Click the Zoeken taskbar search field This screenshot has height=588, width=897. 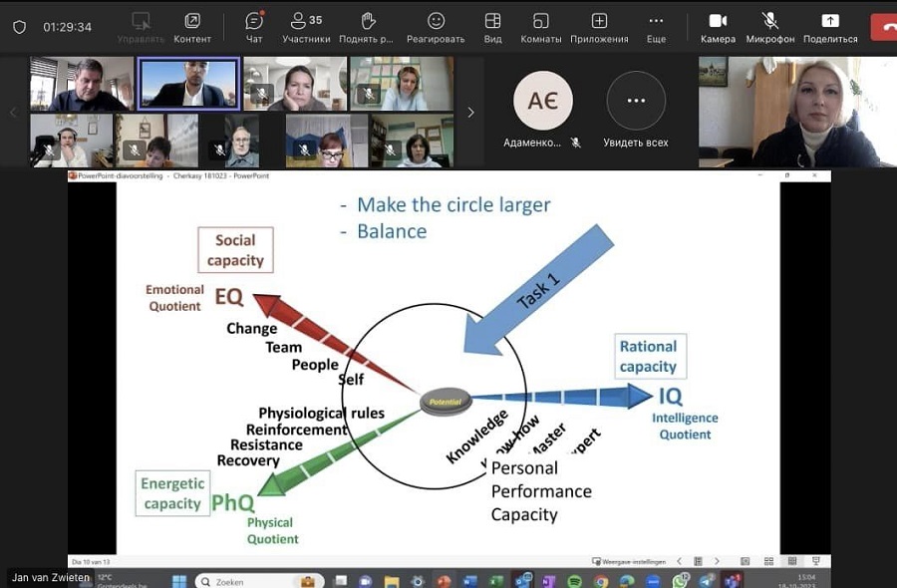pyautogui.click(x=260, y=581)
